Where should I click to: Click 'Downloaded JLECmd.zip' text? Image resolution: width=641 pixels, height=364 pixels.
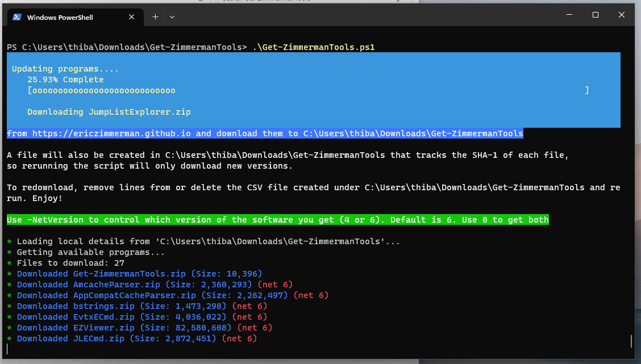point(70,338)
